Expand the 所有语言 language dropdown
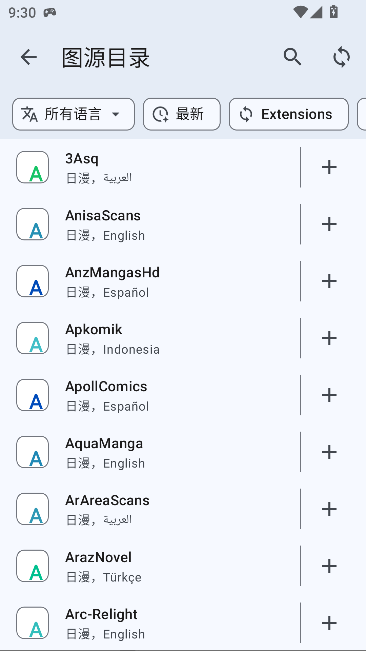 [73, 114]
